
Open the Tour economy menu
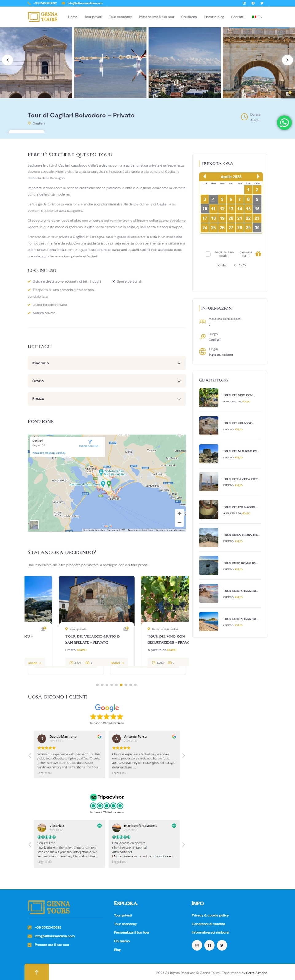pyautogui.click(x=120, y=17)
